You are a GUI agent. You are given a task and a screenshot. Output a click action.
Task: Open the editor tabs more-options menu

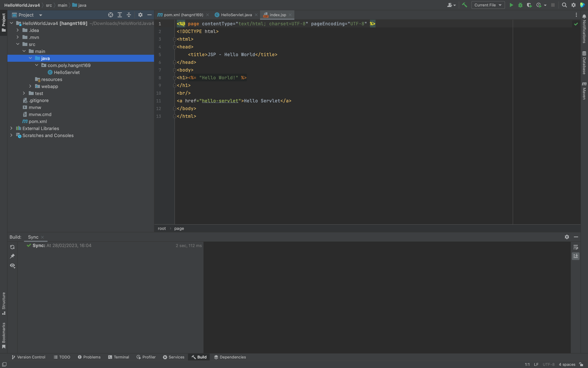point(576,15)
